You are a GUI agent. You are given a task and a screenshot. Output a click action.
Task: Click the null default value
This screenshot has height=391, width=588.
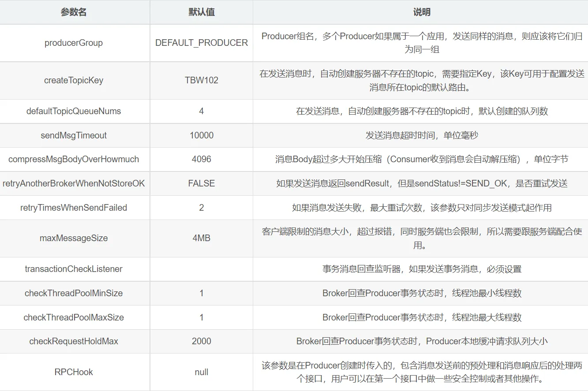click(x=202, y=372)
